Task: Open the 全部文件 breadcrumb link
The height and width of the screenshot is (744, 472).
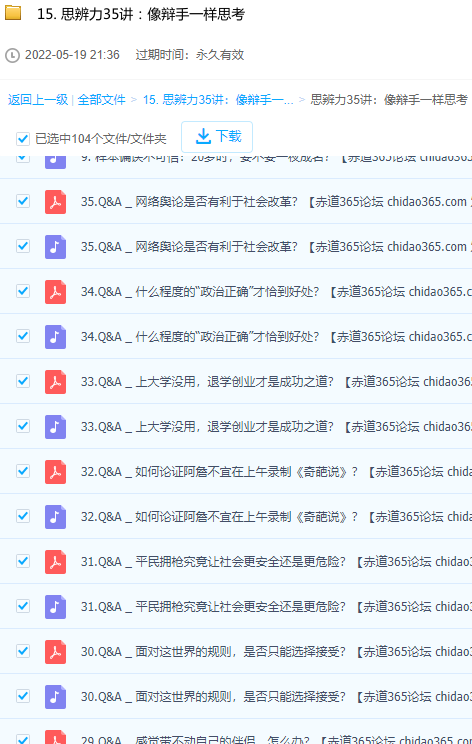Action: (102, 100)
